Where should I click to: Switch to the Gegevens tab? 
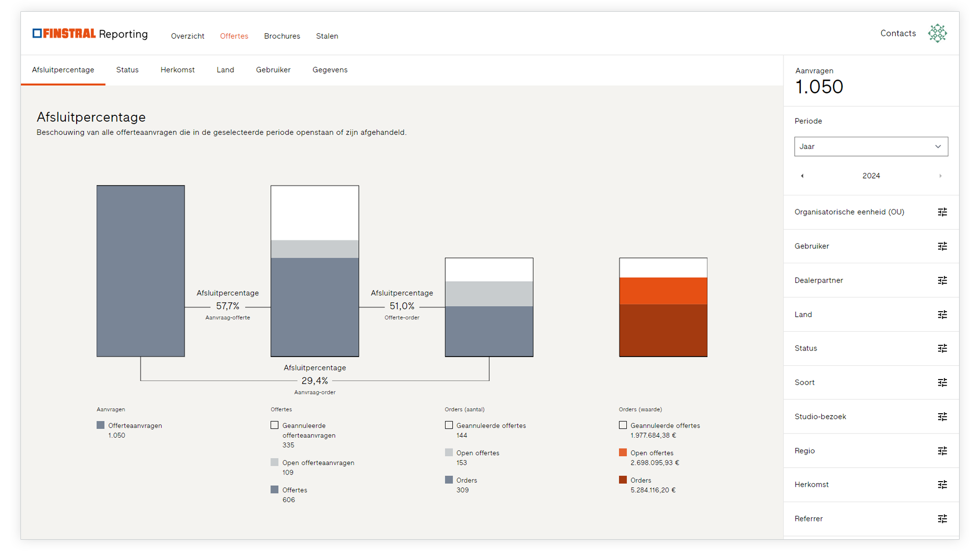[x=330, y=70]
